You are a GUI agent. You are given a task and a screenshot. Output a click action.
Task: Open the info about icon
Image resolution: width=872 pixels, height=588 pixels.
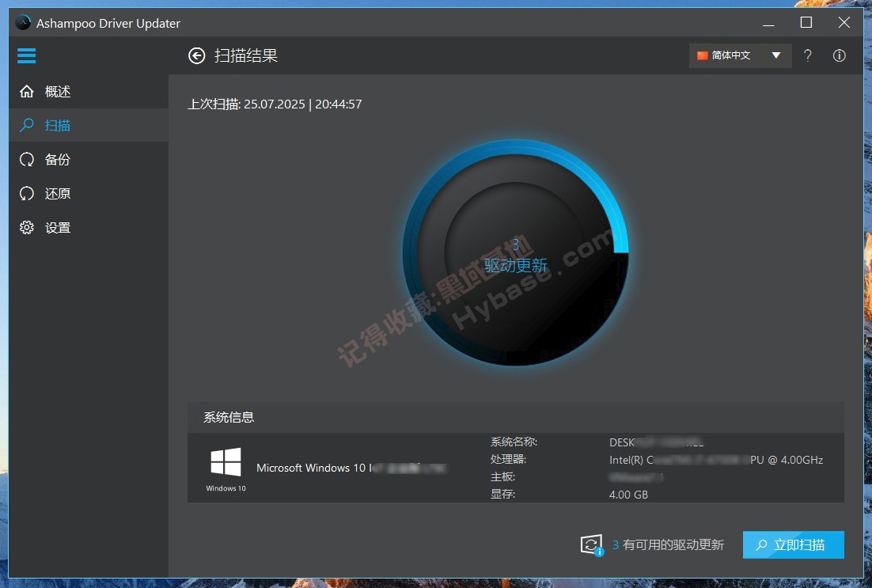(x=840, y=55)
